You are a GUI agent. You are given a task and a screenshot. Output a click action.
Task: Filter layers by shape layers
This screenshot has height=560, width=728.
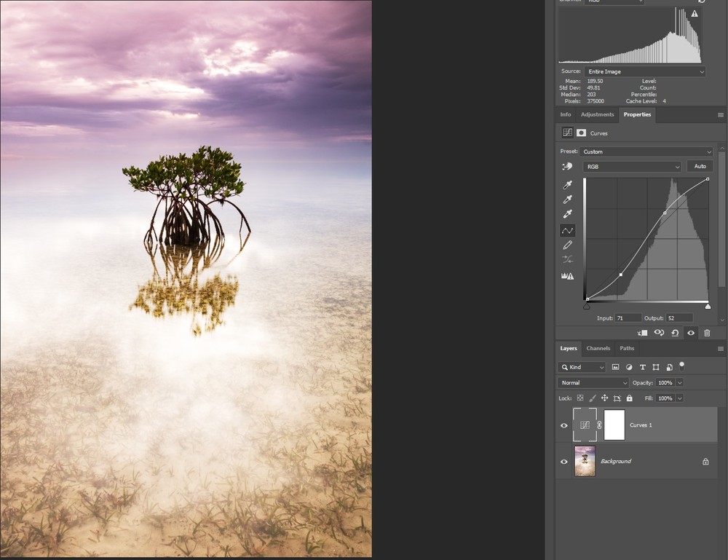pyautogui.click(x=656, y=367)
